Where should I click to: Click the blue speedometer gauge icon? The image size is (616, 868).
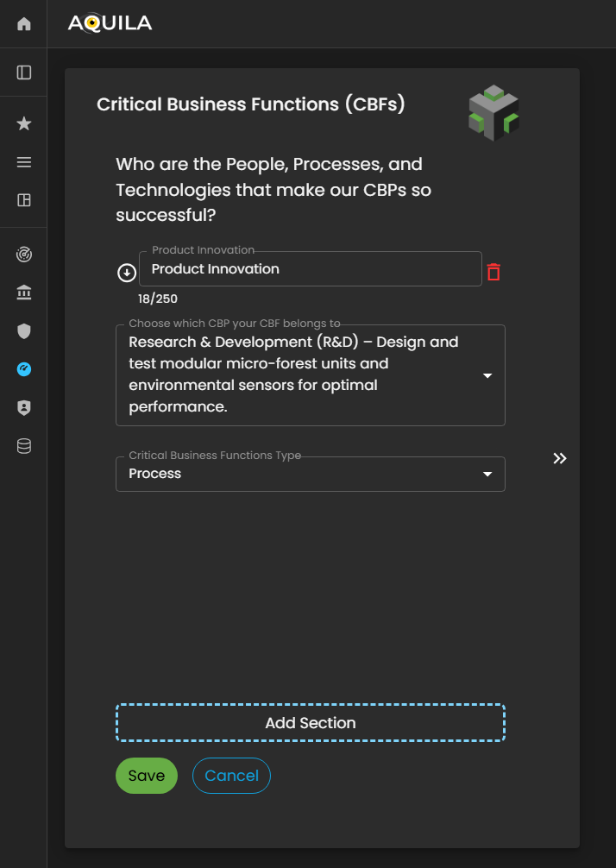[x=24, y=369]
